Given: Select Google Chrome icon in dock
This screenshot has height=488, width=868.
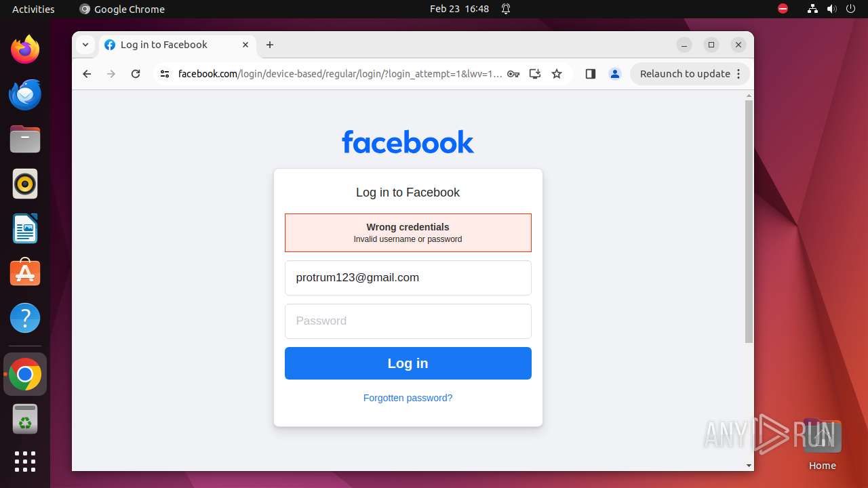Looking at the screenshot, I should (x=25, y=375).
